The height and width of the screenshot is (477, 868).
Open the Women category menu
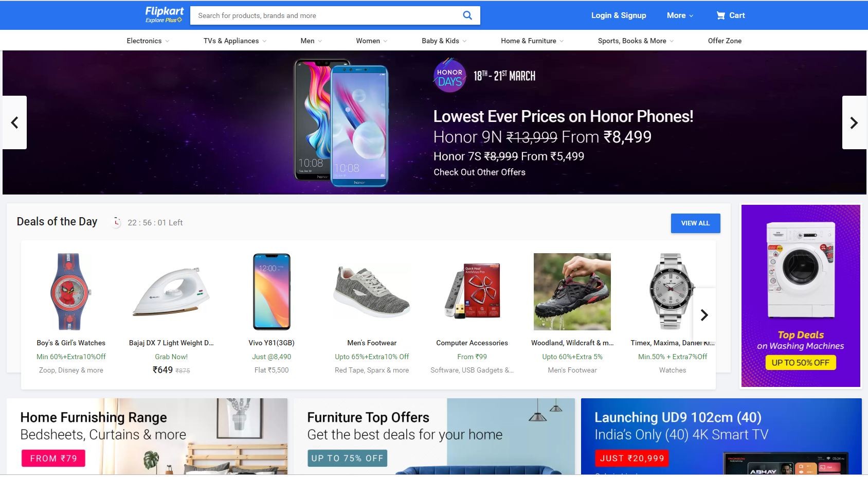pos(372,41)
